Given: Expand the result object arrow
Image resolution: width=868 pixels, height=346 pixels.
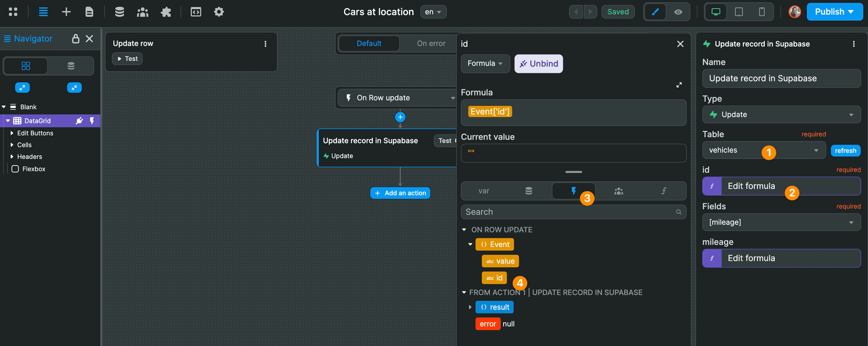Looking at the screenshot, I should 470,307.
